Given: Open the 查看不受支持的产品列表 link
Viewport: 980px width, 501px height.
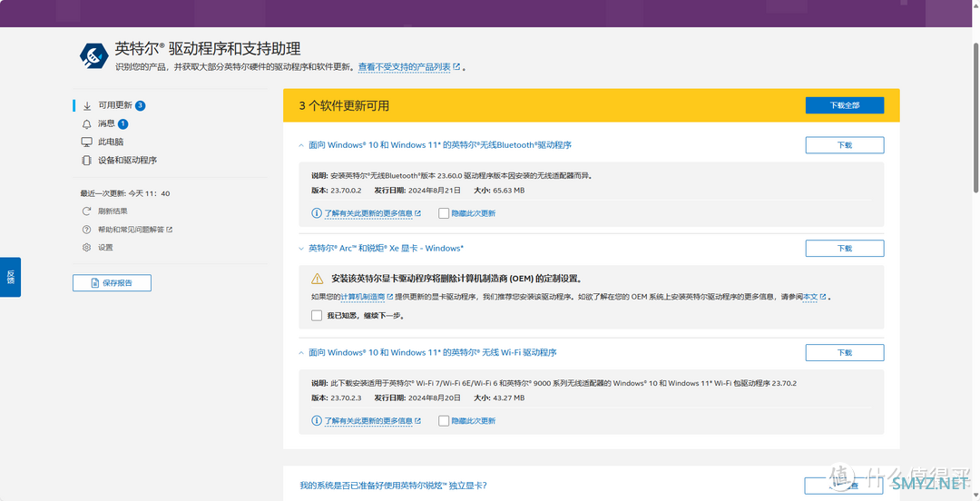Looking at the screenshot, I should 404,67.
